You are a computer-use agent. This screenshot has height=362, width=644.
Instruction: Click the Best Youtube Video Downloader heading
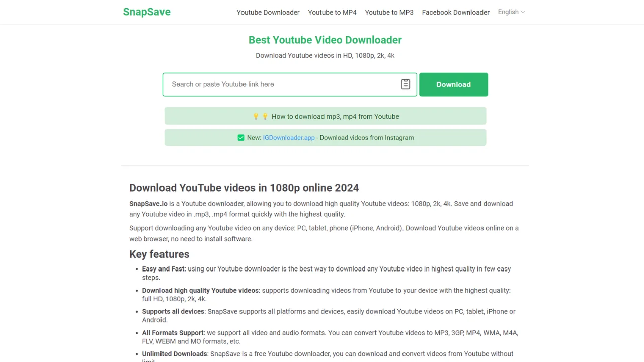pos(325,40)
